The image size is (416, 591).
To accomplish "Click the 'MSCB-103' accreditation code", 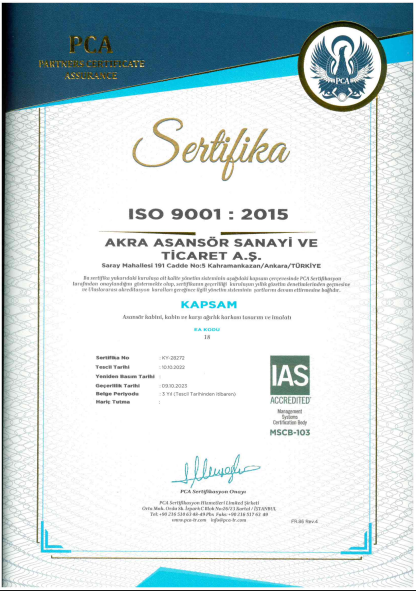I will tap(290, 432).
